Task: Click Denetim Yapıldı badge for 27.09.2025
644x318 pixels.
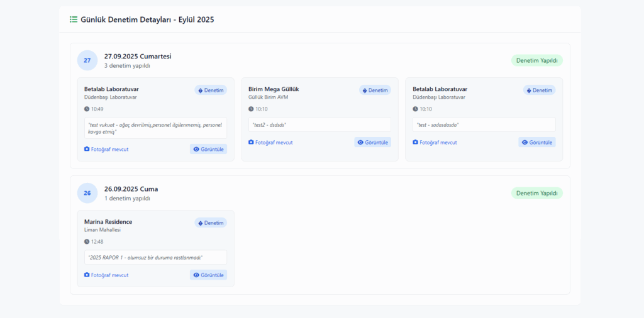Action: [x=536, y=60]
